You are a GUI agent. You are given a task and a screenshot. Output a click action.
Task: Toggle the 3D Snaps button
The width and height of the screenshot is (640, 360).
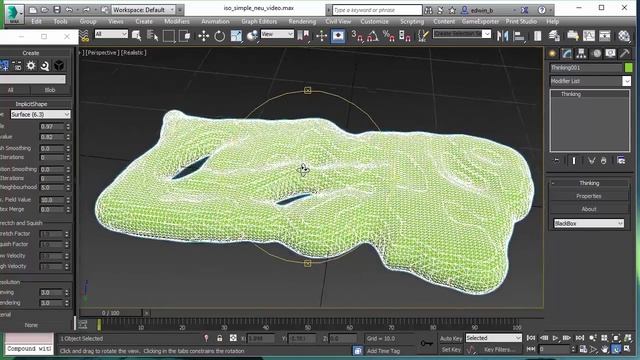pos(357,36)
